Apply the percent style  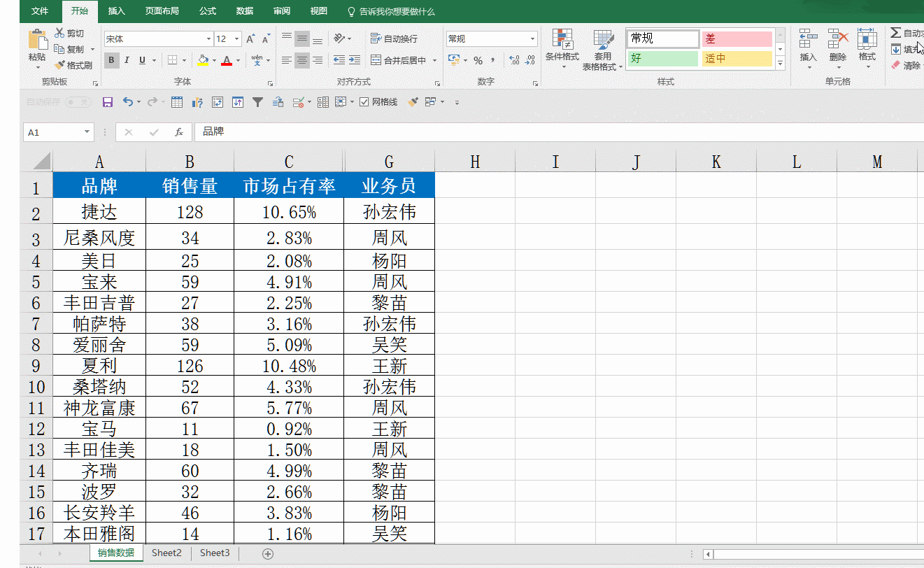pyautogui.click(x=478, y=61)
